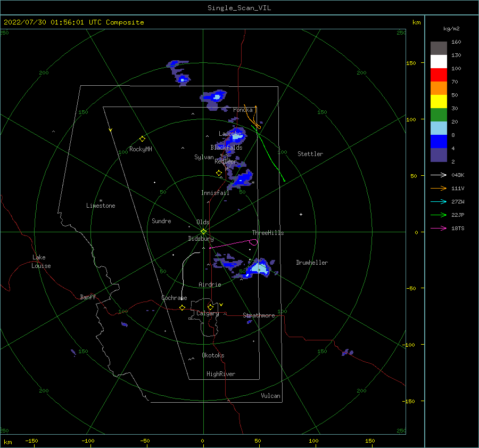This screenshot has height=448, width=479.
Task: Click the radar center diamond near Olds
Action: pos(203,232)
